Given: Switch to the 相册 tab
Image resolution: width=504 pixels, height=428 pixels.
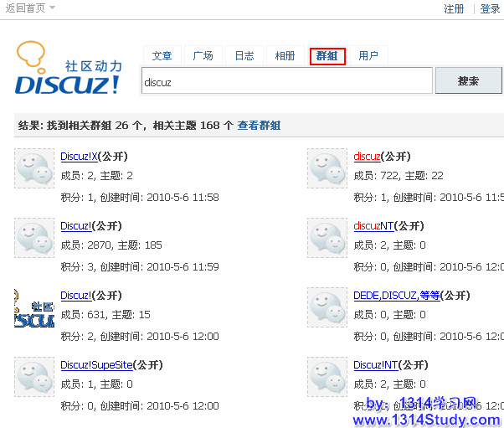Looking at the screenshot, I should click(285, 56).
